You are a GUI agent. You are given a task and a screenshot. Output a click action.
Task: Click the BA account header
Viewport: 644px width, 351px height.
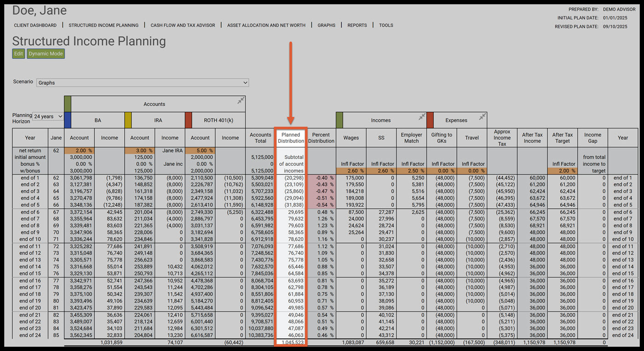[x=98, y=120]
